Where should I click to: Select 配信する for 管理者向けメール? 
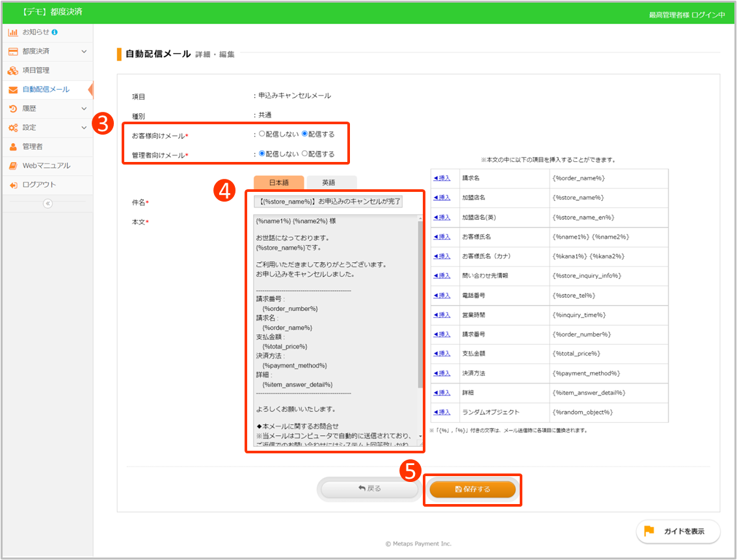click(x=304, y=154)
